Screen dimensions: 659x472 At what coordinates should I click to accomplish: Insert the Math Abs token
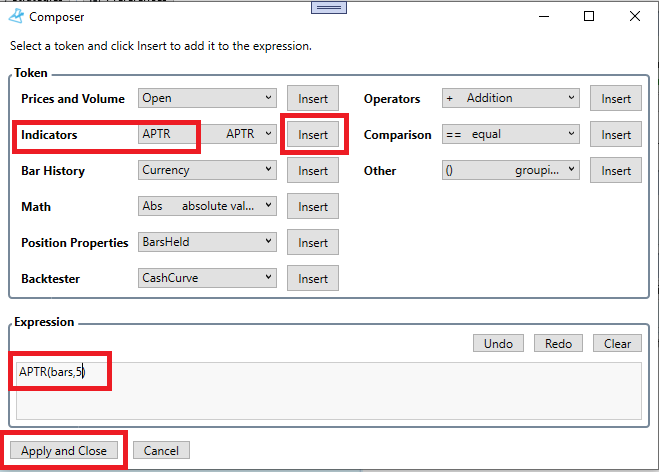click(313, 207)
